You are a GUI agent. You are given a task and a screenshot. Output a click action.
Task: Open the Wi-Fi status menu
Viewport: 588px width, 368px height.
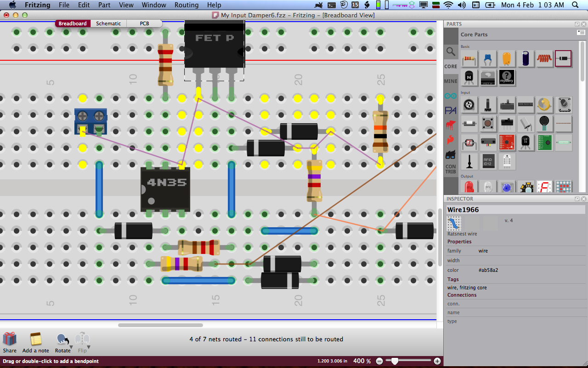448,5
